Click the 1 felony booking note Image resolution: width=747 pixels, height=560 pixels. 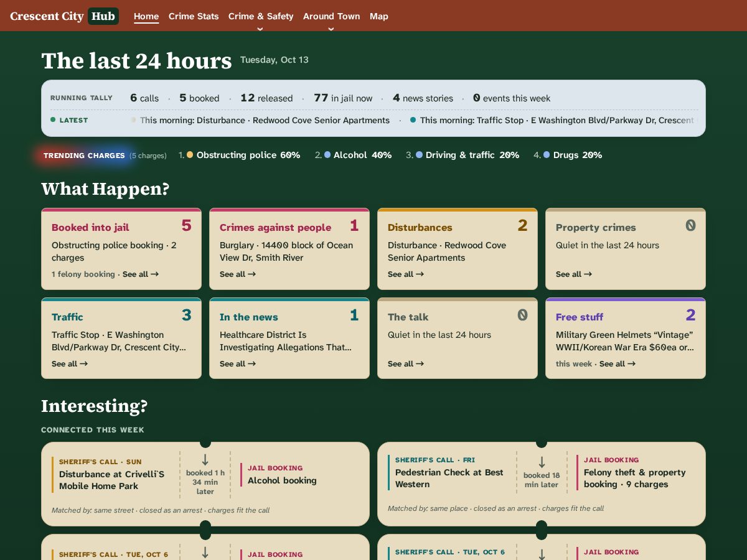click(83, 274)
